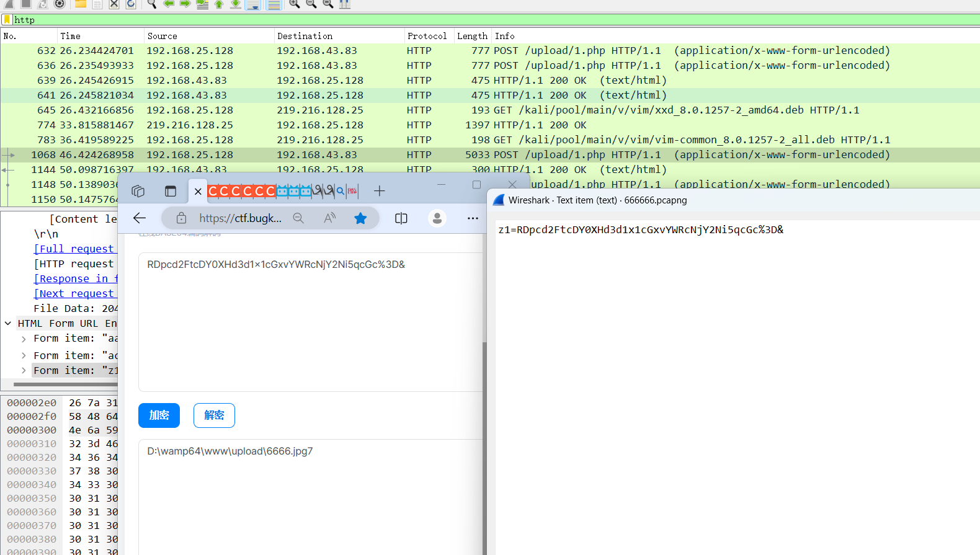
Task: Sort packets by the Info column
Action: point(736,36)
